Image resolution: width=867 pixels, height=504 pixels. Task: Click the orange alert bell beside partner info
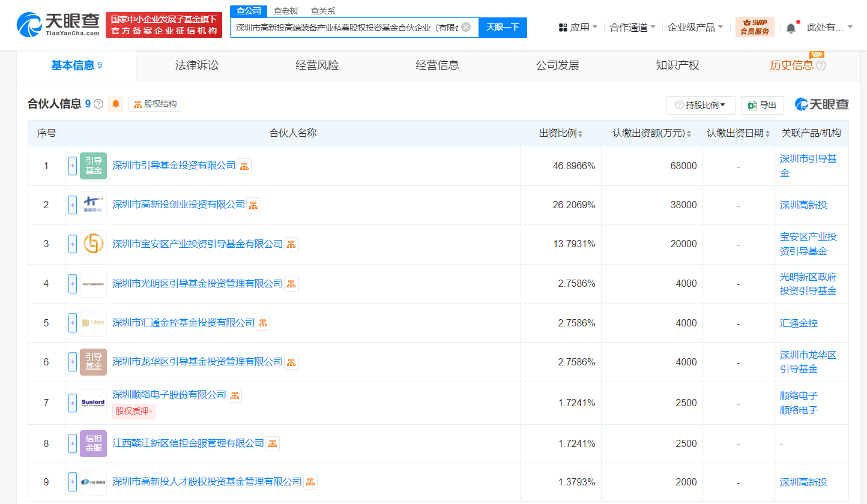(x=116, y=104)
